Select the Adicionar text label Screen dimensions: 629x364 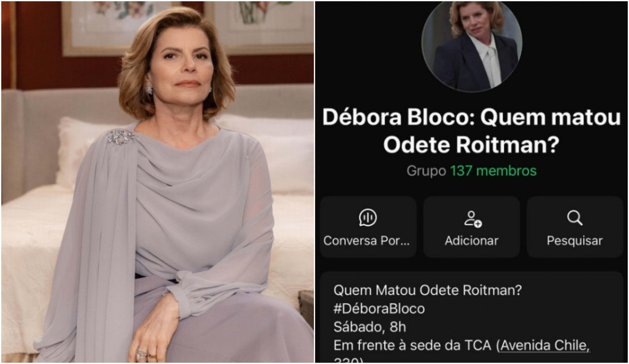pyautogui.click(x=471, y=241)
